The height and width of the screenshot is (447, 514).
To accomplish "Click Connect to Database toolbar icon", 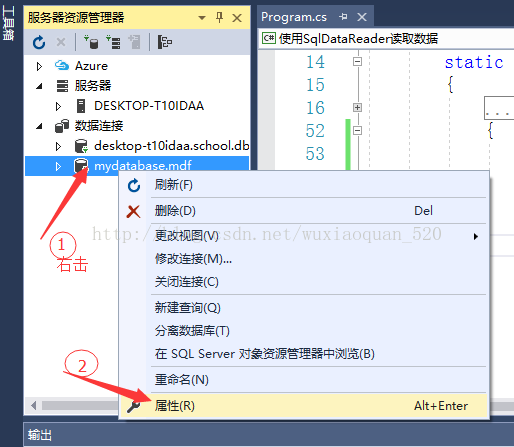I will pyautogui.click(x=91, y=42).
